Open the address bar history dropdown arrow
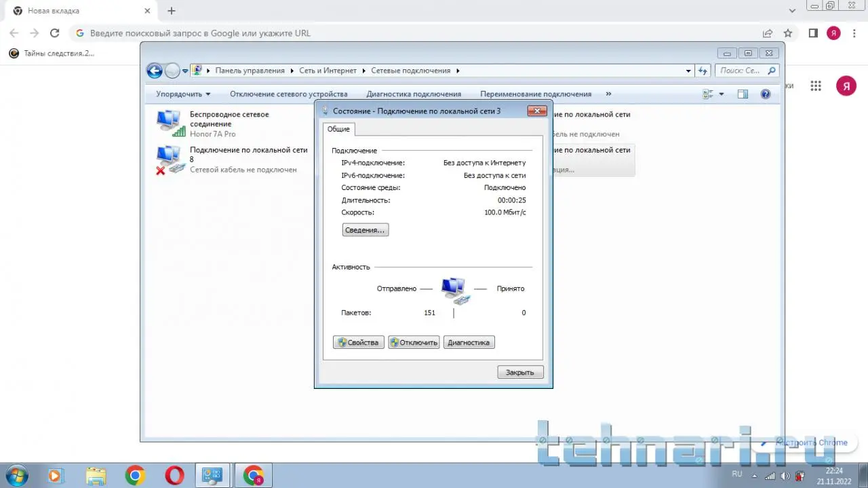 [688, 71]
